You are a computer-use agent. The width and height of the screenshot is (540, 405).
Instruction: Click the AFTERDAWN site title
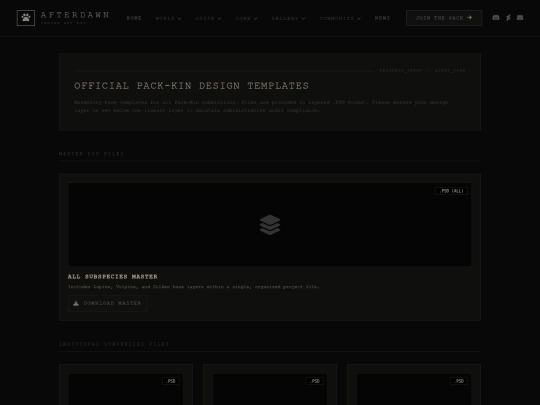[x=75, y=15]
